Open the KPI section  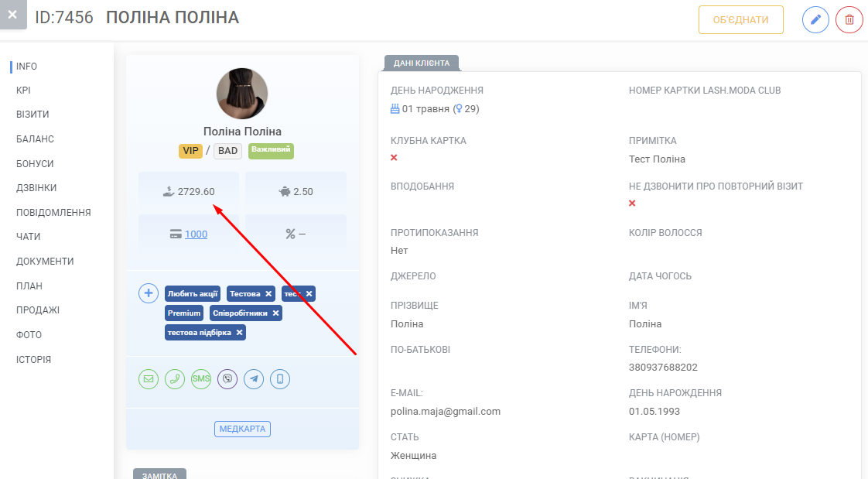(x=23, y=91)
